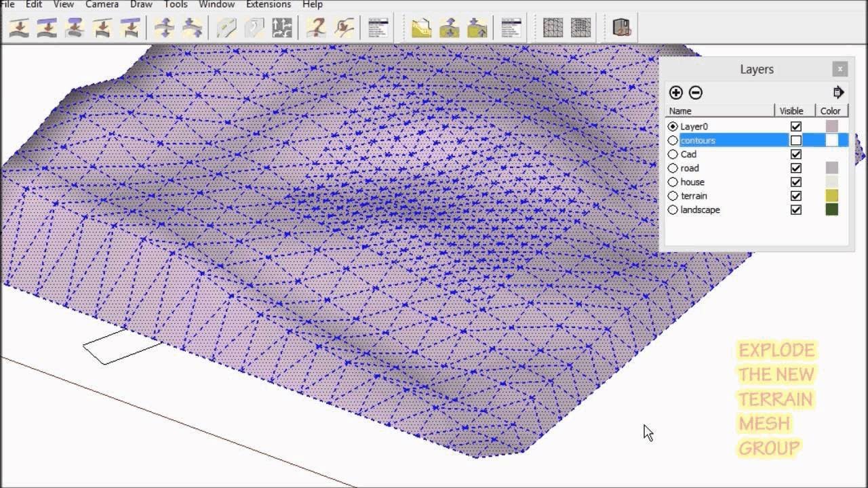Select the 'Cad' layer name
The height and width of the screenshot is (488, 868).
pos(688,155)
